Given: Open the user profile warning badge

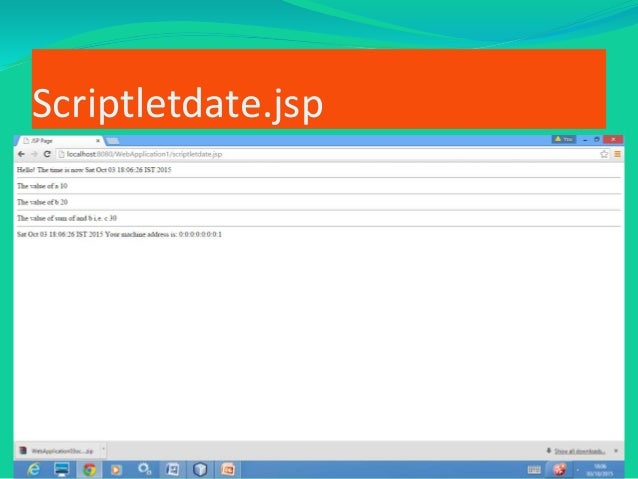Looking at the screenshot, I should pos(564,139).
